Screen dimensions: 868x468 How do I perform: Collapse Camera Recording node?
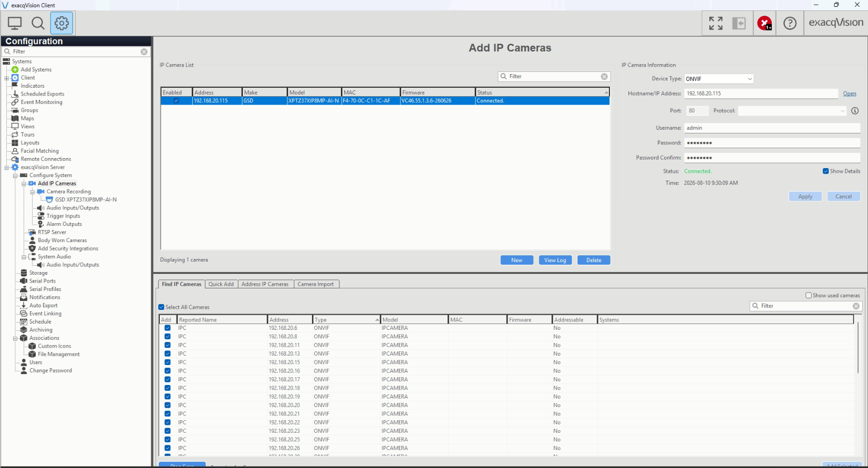tap(33, 192)
